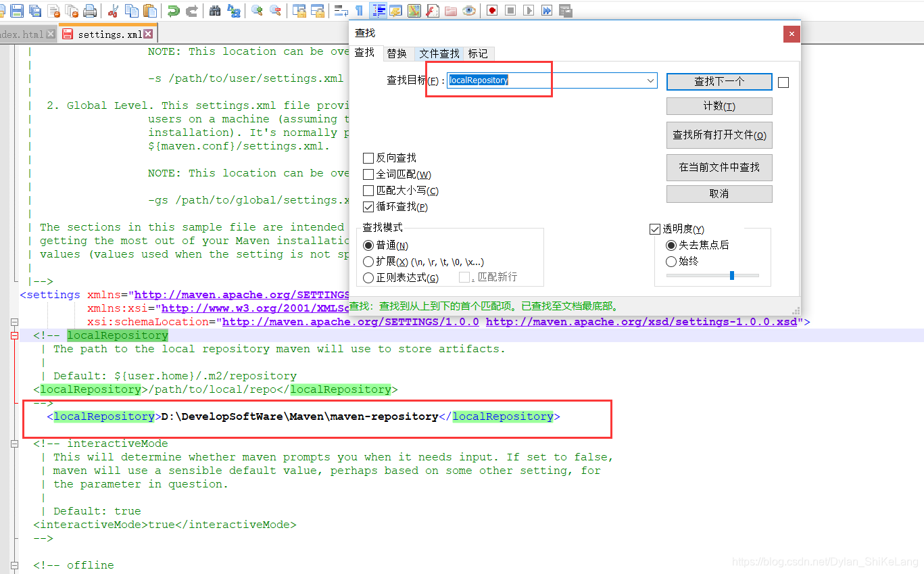Show all characters with the pilcrow icon
This screenshot has height=574, width=924.
click(359, 11)
